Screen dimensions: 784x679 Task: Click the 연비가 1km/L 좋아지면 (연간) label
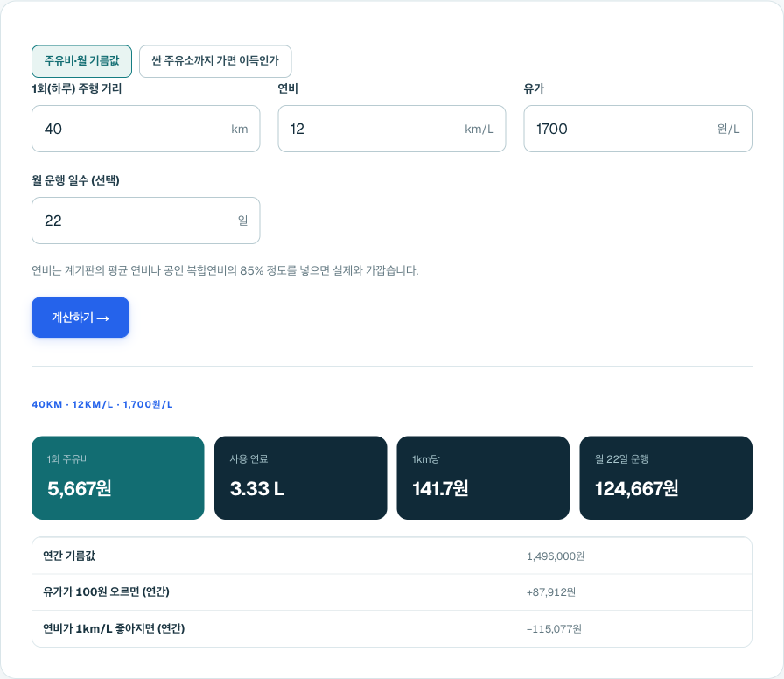coord(114,628)
